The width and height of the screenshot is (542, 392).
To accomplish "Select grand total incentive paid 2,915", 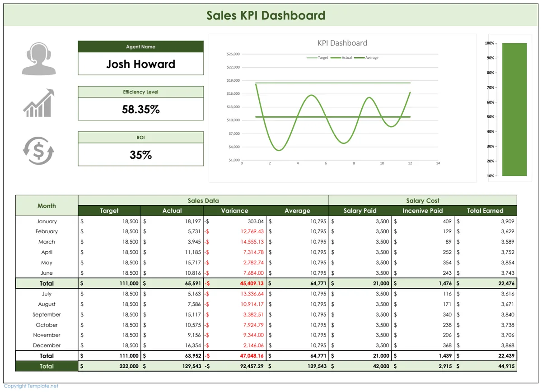I will [445, 366].
